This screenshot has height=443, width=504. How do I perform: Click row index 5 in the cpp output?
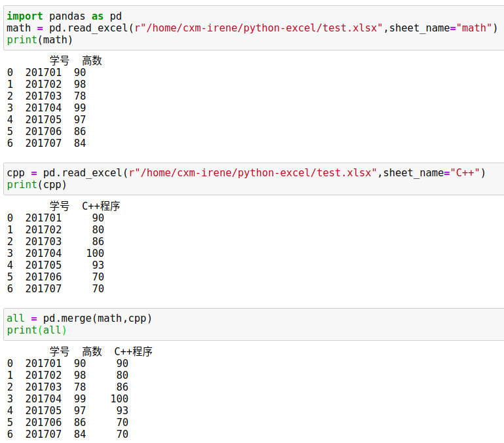[10, 277]
